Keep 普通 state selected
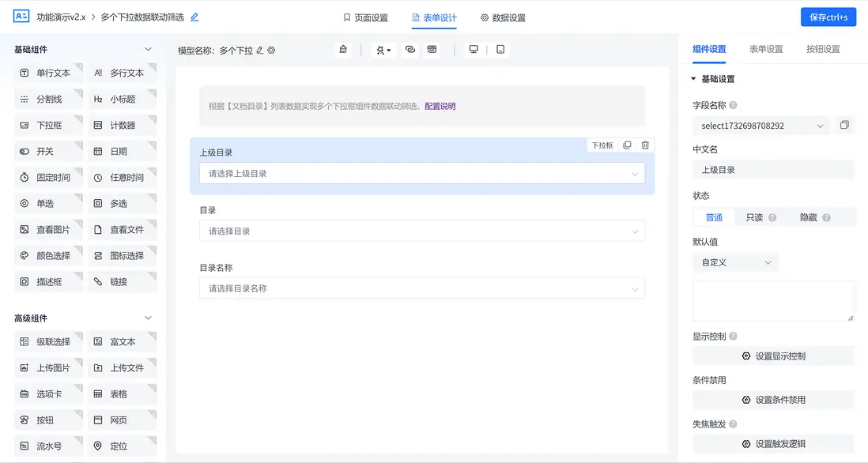Viewport: 868px width, 463px height. click(x=714, y=216)
